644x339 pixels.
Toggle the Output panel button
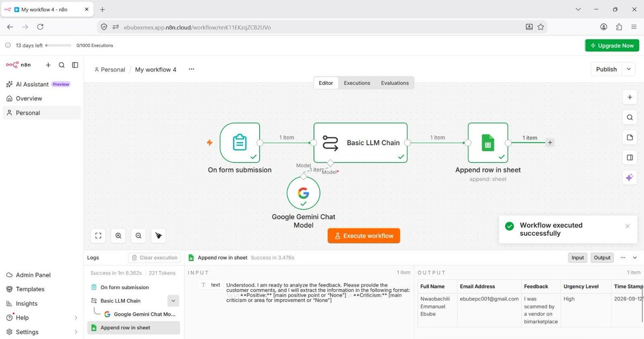tap(602, 258)
